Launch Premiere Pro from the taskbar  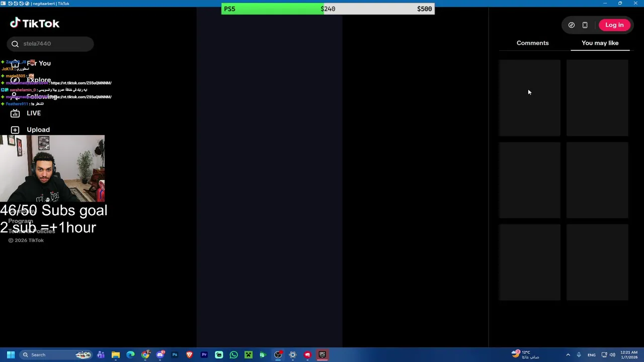204,355
